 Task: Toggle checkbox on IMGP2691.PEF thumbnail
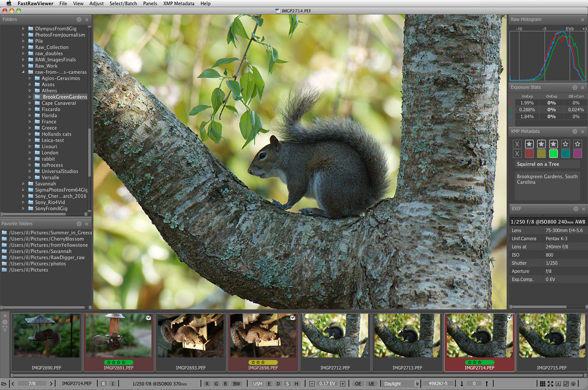148,318
